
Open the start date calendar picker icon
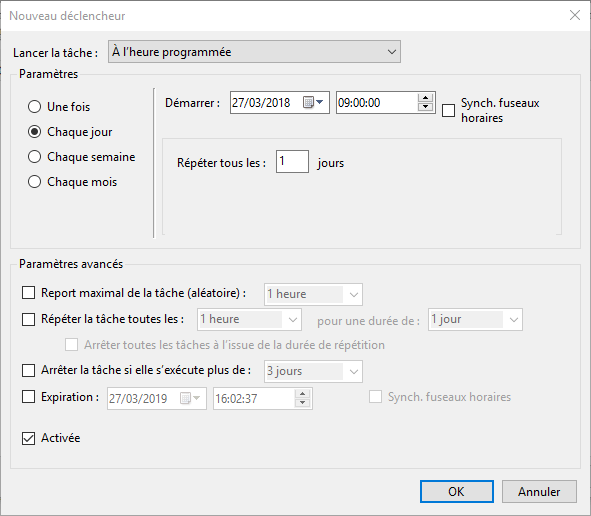click(x=313, y=102)
